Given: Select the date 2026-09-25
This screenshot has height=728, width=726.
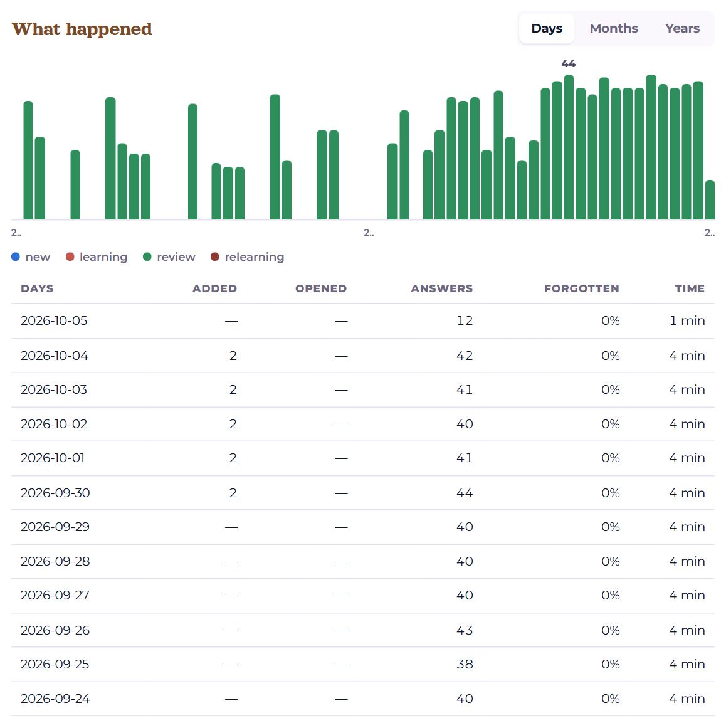Looking at the screenshot, I should pyautogui.click(x=55, y=664).
